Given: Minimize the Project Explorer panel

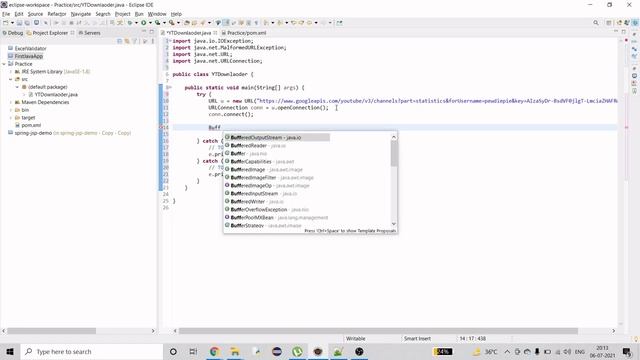Looking at the screenshot, I should (x=144, y=32).
